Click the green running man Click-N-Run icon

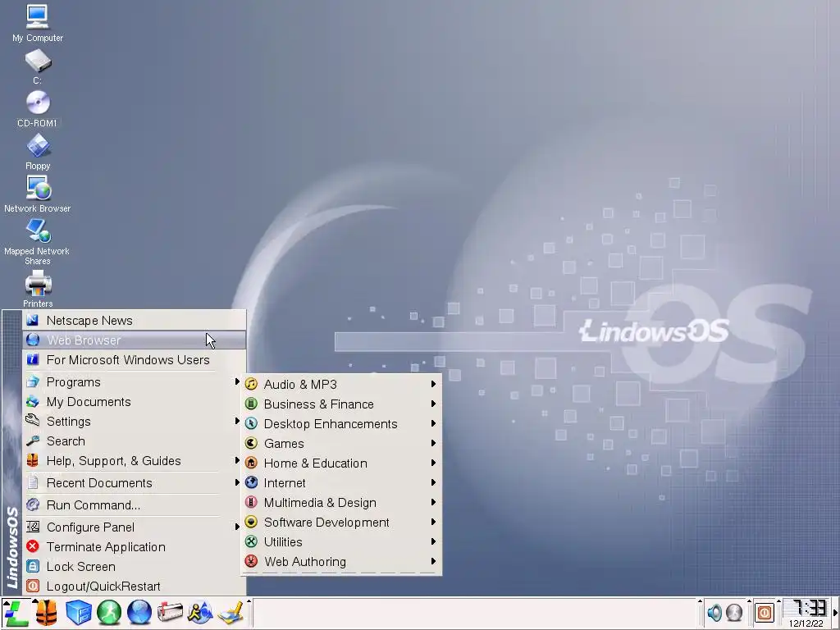(109, 614)
